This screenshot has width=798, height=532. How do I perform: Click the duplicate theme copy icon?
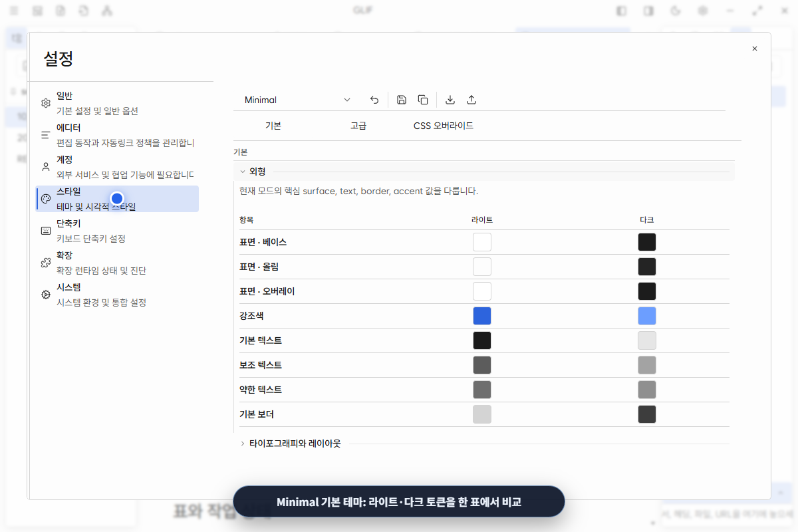423,100
